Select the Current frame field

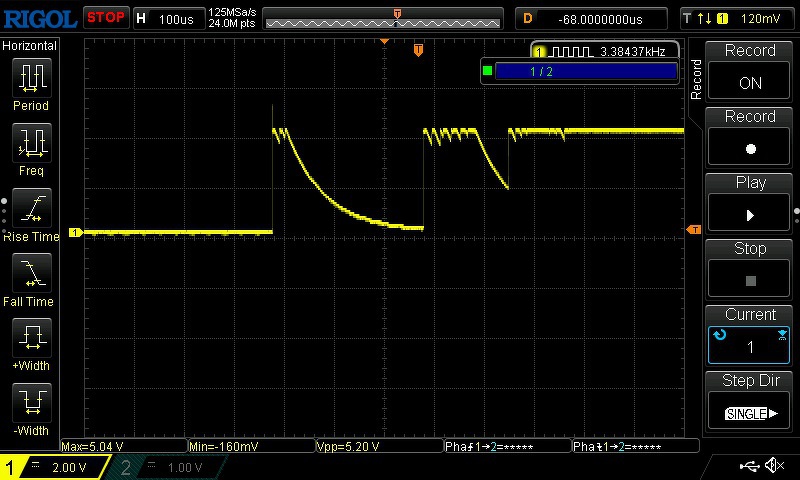(749, 345)
